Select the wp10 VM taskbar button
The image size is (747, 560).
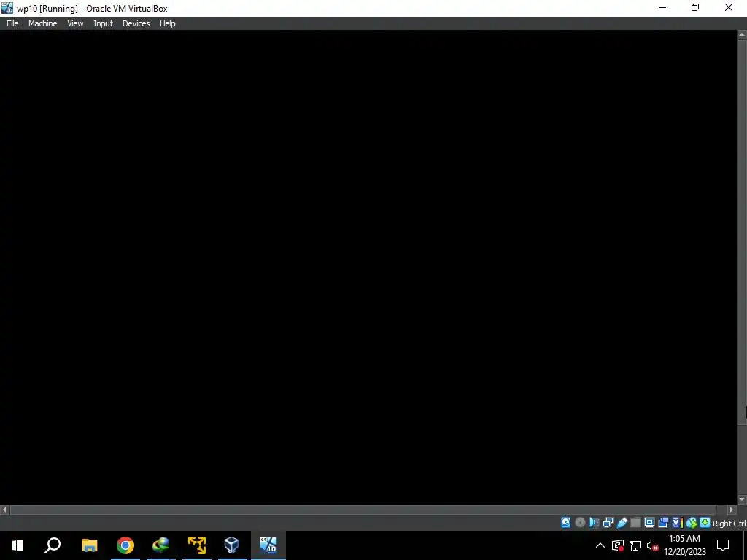(x=268, y=545)
